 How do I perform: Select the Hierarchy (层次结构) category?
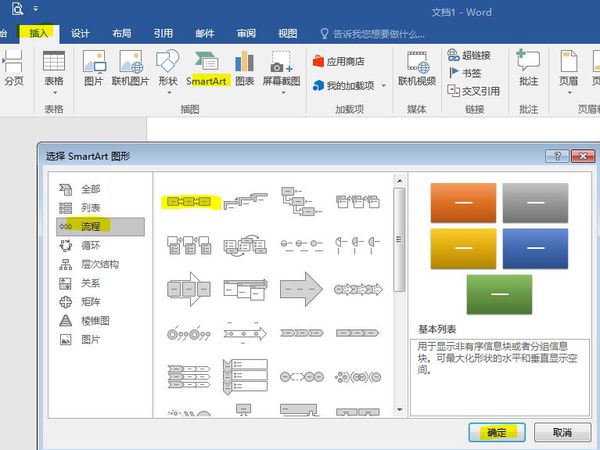click(100, 264)
